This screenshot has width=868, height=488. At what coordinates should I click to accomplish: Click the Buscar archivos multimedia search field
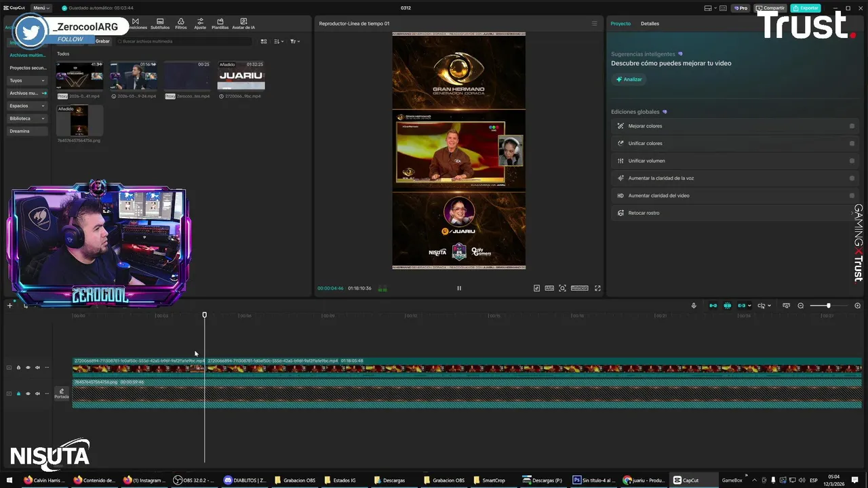click(183, 41)
